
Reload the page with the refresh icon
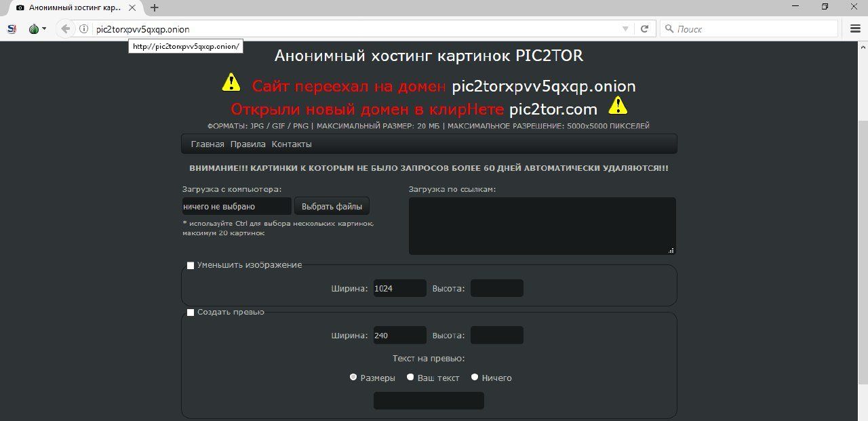644,29
